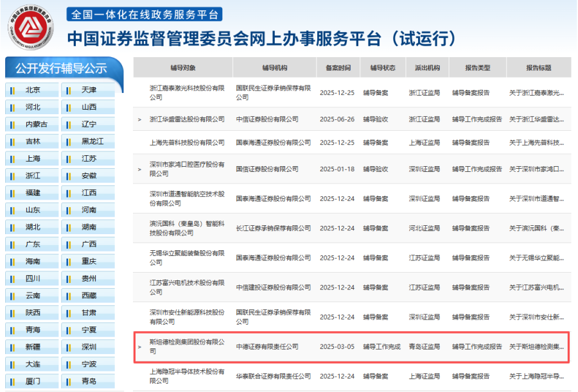Image resolution: width=578 pixels, height=392 pixels.
Task: Click the flag icon beside 浙江
Action: (x=12, y=176)
